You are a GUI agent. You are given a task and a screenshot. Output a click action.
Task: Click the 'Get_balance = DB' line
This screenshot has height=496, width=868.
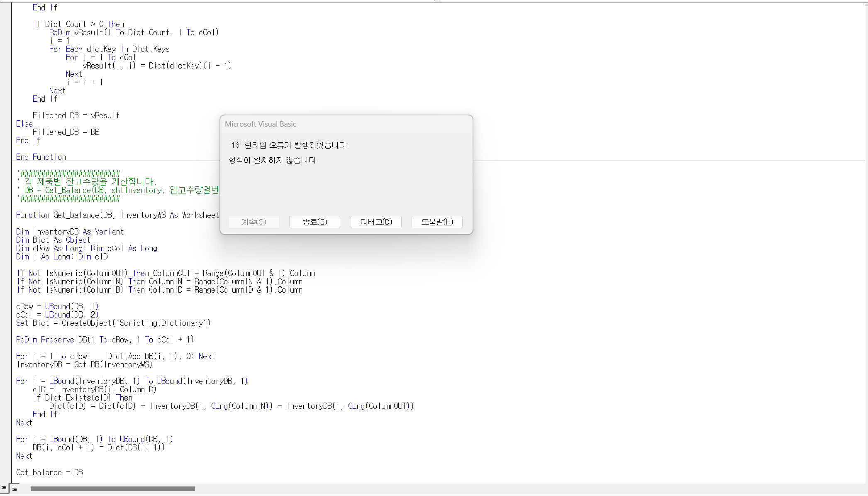[x=49, y=472]
